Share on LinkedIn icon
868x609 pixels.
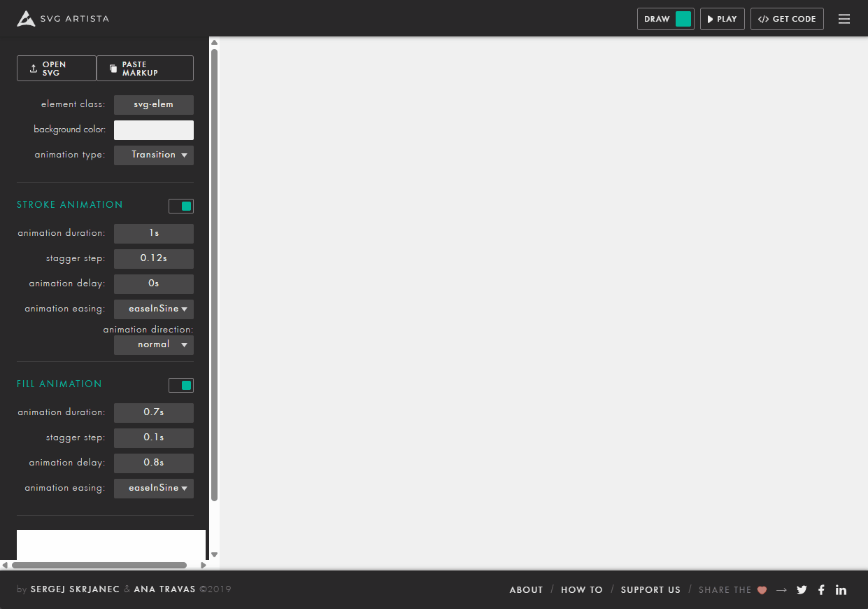[841, 589]
